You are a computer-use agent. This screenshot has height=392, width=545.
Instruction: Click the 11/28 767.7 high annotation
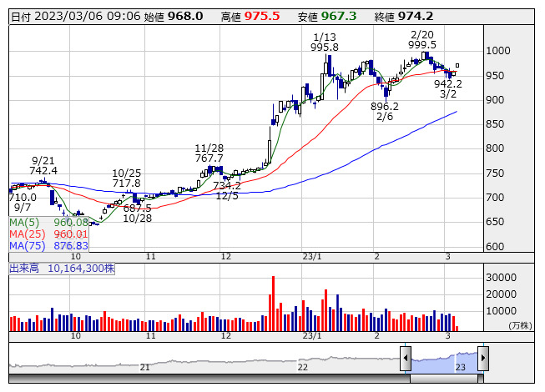(209, 153)
